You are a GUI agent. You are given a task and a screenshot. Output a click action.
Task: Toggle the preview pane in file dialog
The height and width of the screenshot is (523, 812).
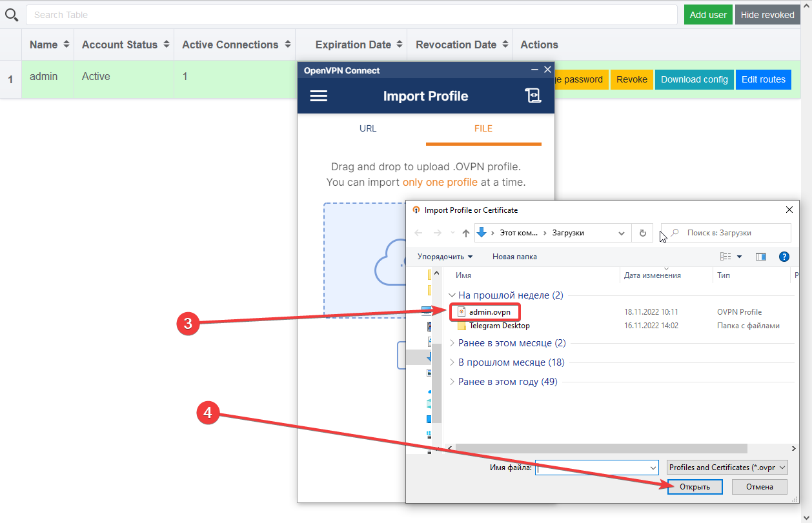click(761, 257)
